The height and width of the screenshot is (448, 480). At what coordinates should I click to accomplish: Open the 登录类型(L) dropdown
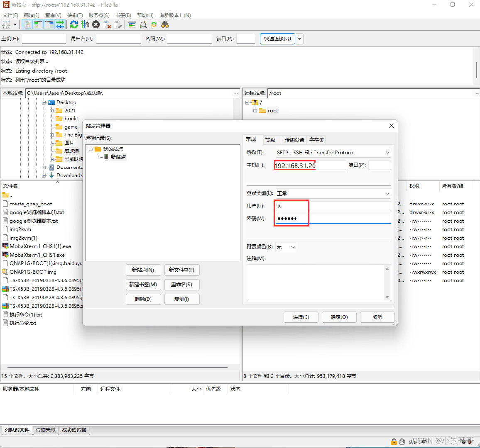[x=333, y=194]
